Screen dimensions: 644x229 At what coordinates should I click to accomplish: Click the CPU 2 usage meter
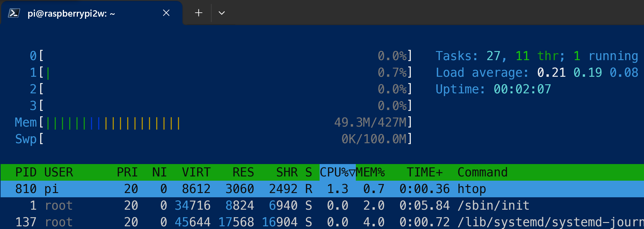tap(221, 89)
